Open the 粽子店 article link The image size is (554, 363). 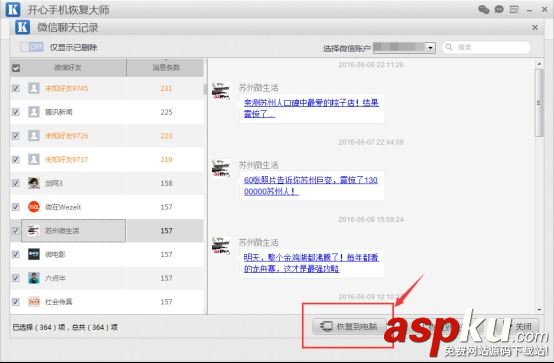point(311,108)
